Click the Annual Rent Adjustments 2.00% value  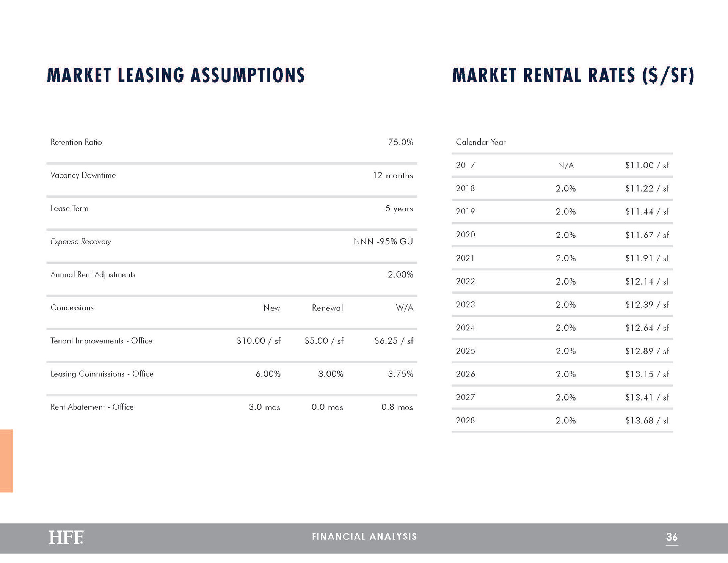400,274
